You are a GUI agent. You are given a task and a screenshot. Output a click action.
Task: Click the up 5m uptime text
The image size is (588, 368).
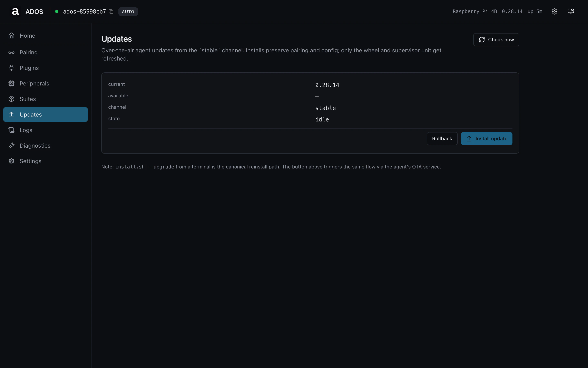pos(535,11)
